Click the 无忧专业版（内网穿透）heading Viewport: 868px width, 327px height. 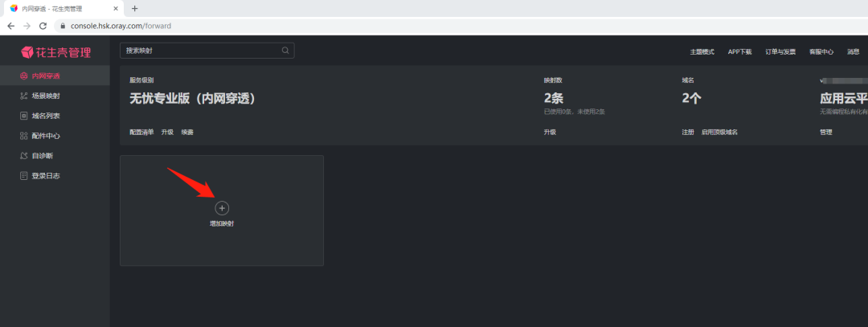(x=192, y=99)
